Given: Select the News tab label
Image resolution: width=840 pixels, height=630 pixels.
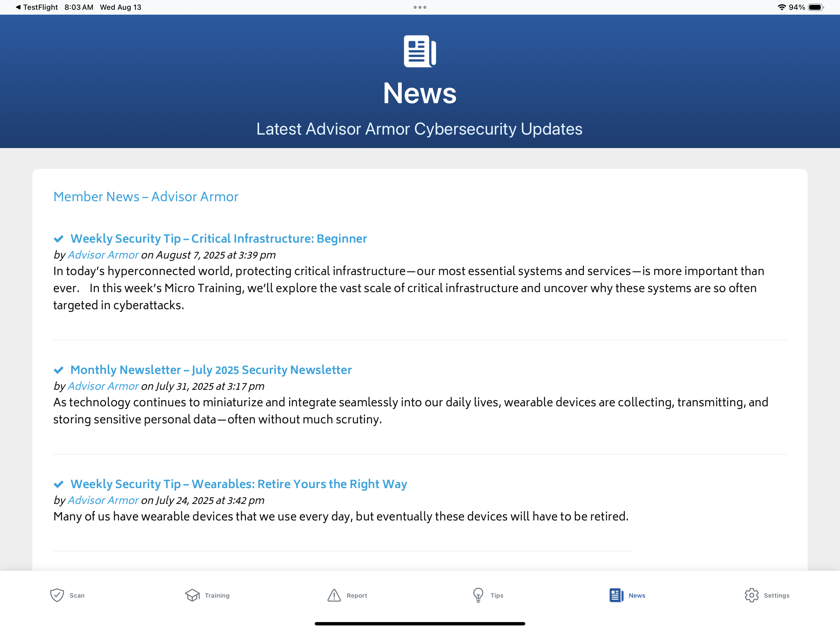Looking at the screenshot, I should [x=637, y=596].
